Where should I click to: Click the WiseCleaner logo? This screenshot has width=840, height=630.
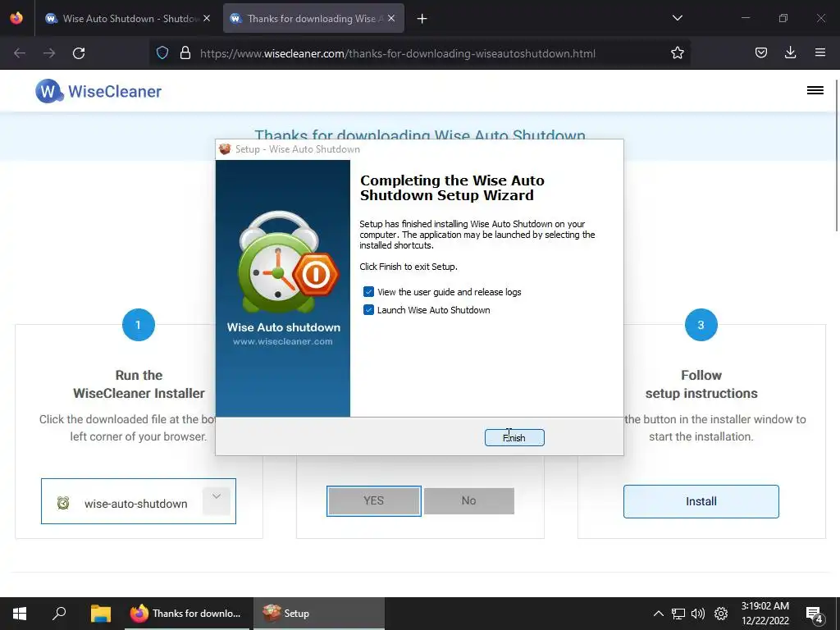coord(98,91)
